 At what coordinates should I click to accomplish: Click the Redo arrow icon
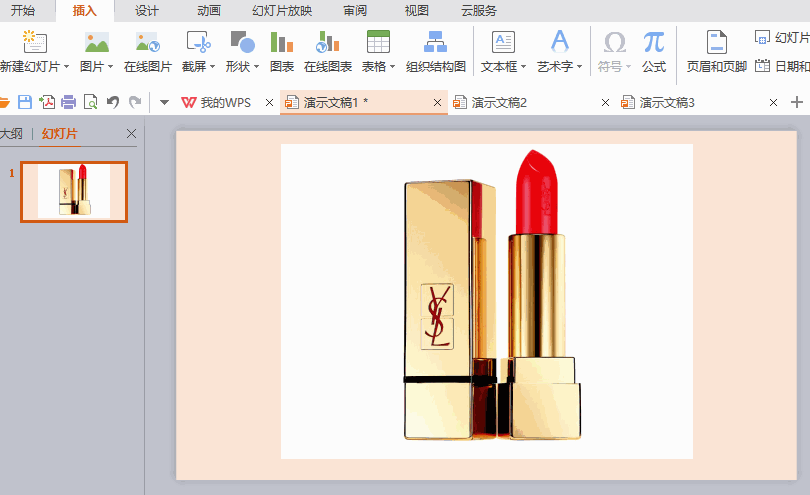pos(135,102)
